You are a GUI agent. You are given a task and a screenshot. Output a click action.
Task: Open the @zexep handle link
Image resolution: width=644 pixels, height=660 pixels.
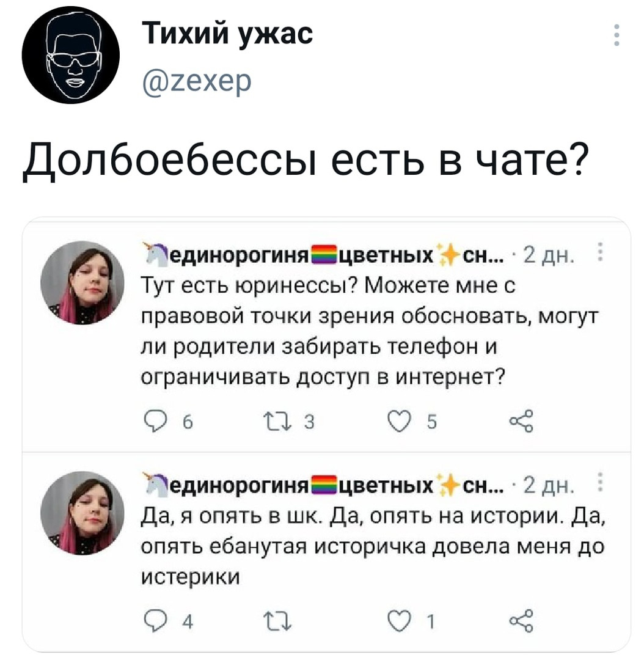197,81
